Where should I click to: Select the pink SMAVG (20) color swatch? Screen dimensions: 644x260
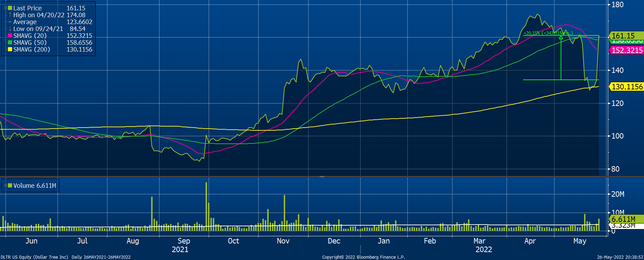tap(10, 36)
